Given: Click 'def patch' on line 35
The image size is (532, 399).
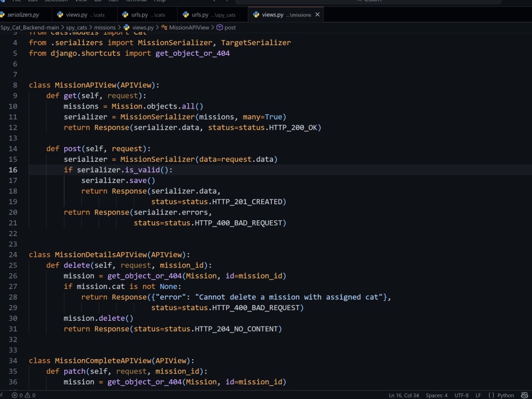Looking at the screenshot, I should click(66, 371).
